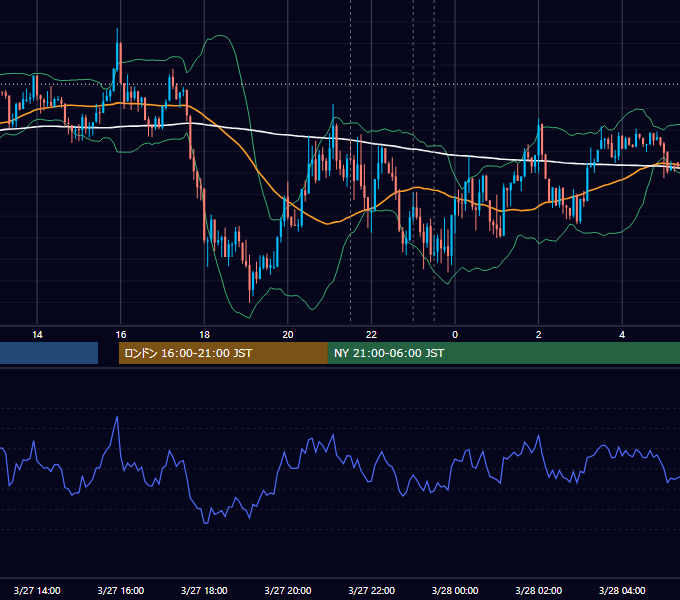
Task: Click the 3/28 04:00 time label
Action: tap(622, 590)
